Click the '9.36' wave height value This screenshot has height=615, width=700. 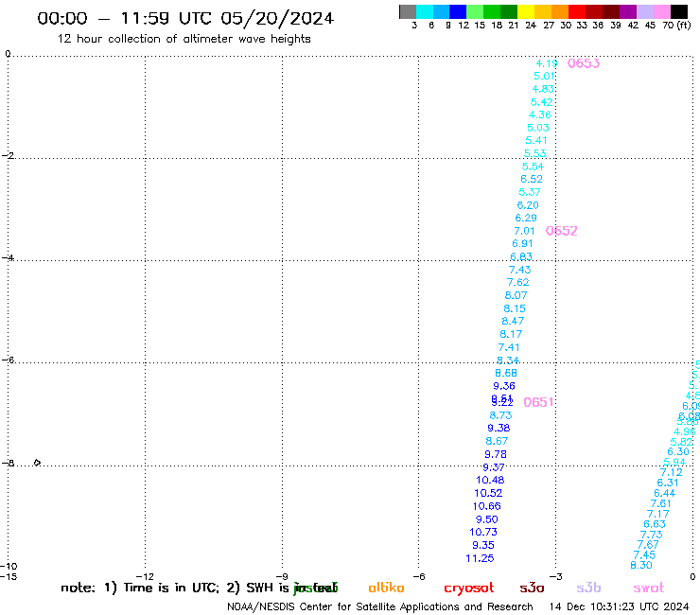[x=504, y=386]
